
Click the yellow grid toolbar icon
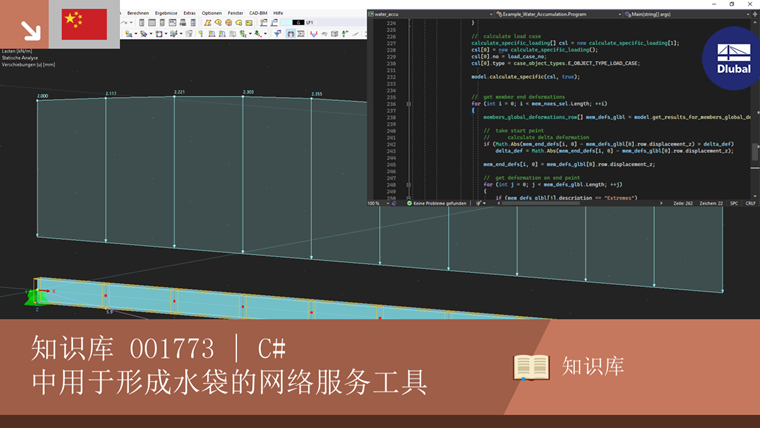pos(249,23)
